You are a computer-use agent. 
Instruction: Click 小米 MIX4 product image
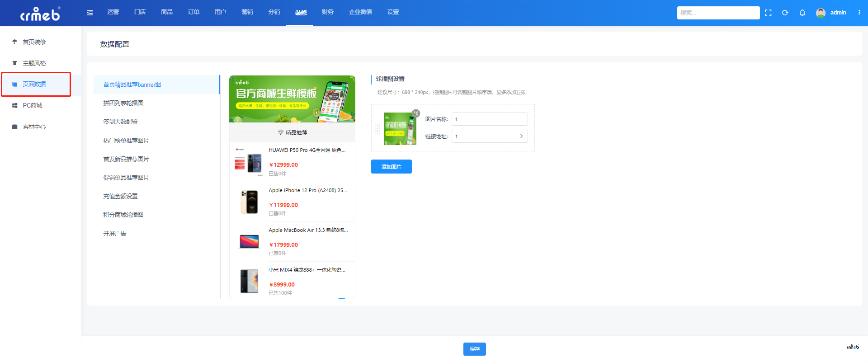pos(249,281)
